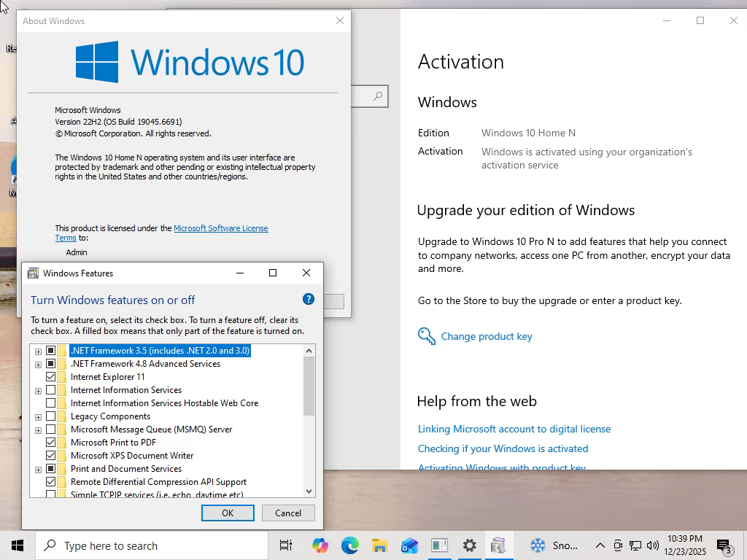
Task: Uncheck Remote Differential Compression API Support
Action: [50, 482]
